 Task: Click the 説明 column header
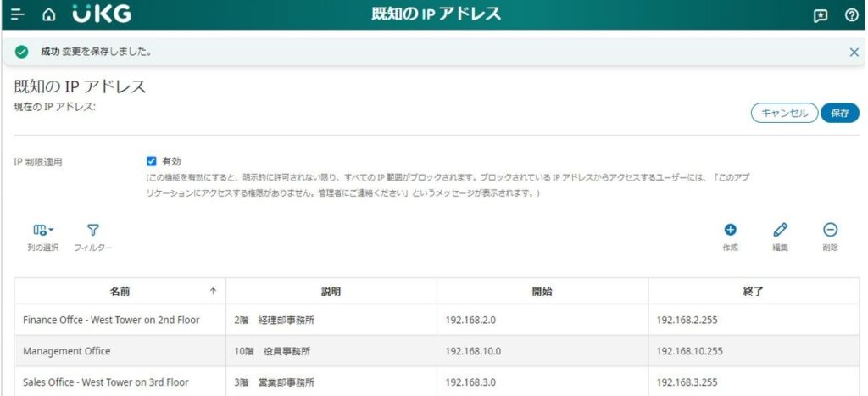[x=331, y=291]
